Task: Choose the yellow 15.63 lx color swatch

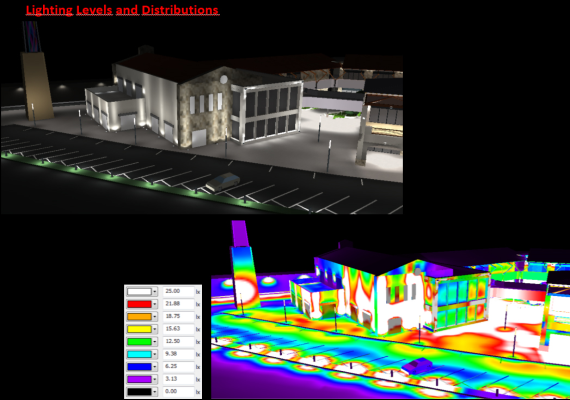Action: 139,329
